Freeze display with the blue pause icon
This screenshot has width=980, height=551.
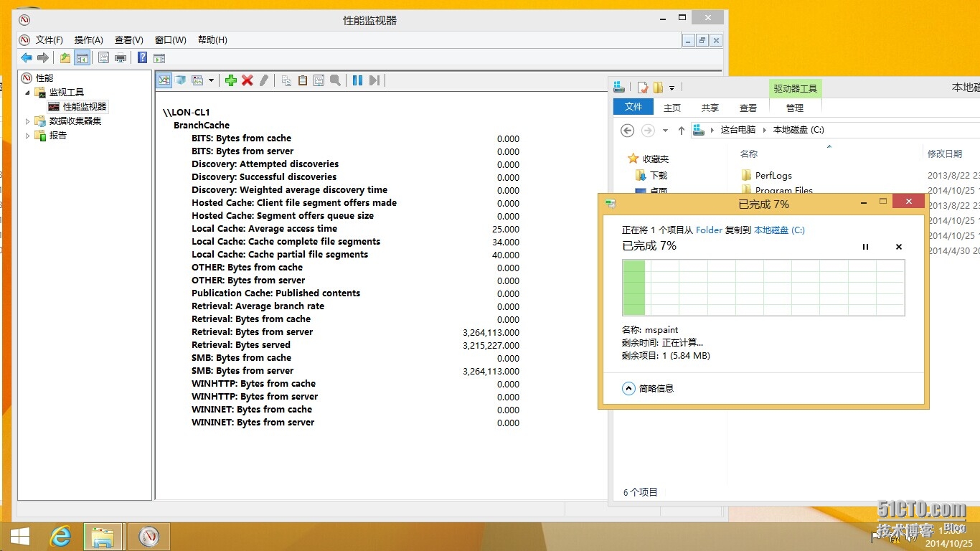tap(357, 80)
